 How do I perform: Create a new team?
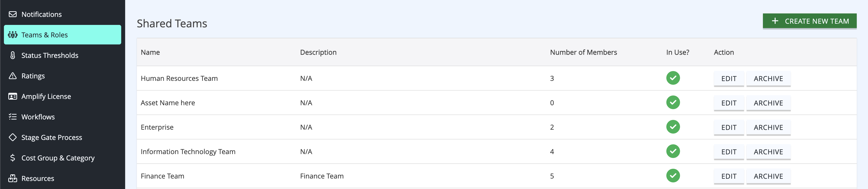[809, 21]
